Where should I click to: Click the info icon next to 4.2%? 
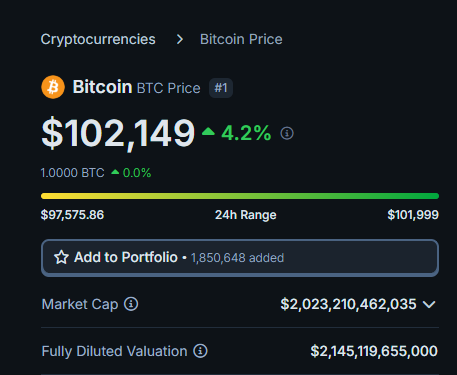click(x=287, y=133)
